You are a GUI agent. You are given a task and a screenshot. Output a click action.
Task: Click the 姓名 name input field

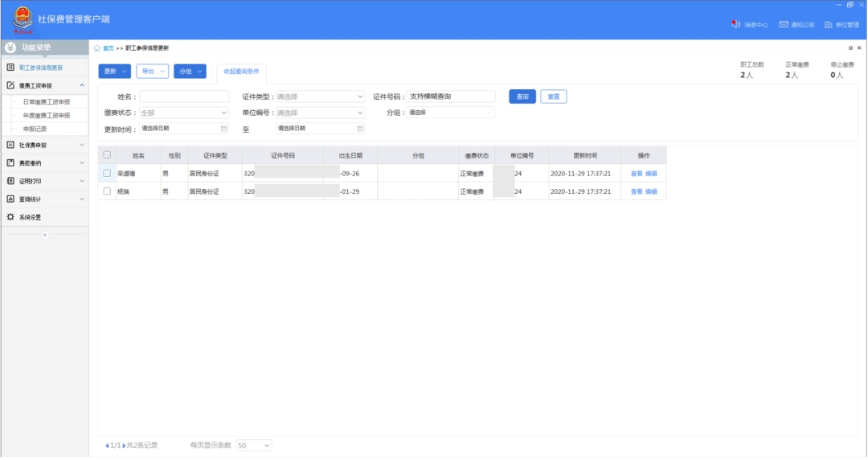[x=184, y=97]
